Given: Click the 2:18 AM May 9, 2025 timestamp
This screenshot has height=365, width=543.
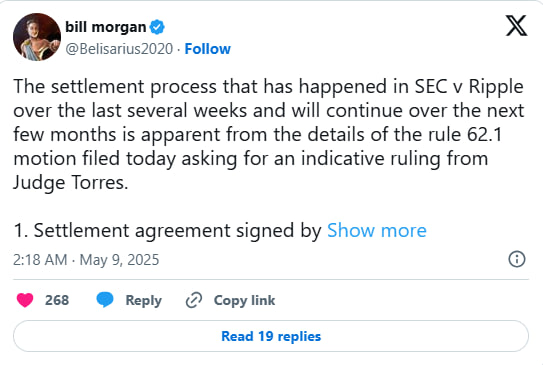Looking at the screenshot, I should (86, 260).
